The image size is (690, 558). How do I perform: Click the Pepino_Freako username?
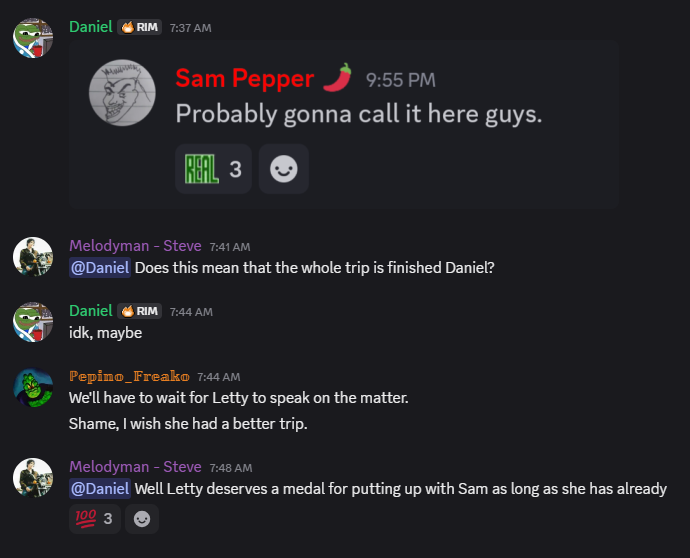(129, 376)
